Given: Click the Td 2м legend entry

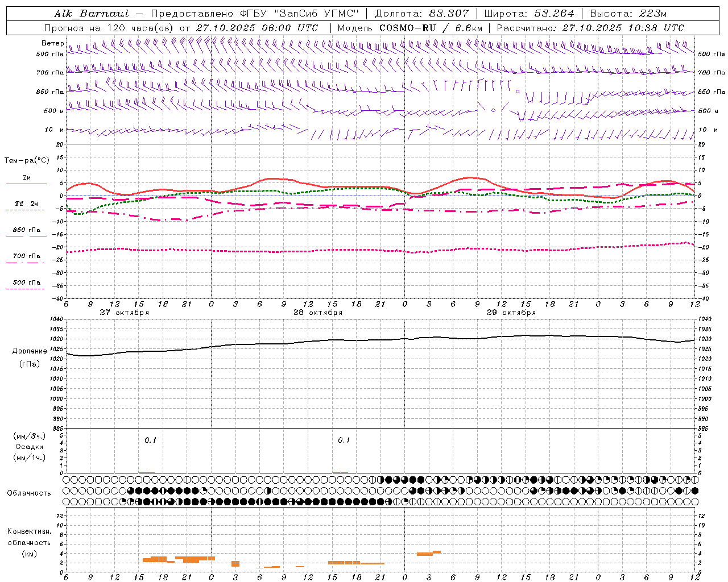Looking at the screenshot, I should click(x=26, y=203).
